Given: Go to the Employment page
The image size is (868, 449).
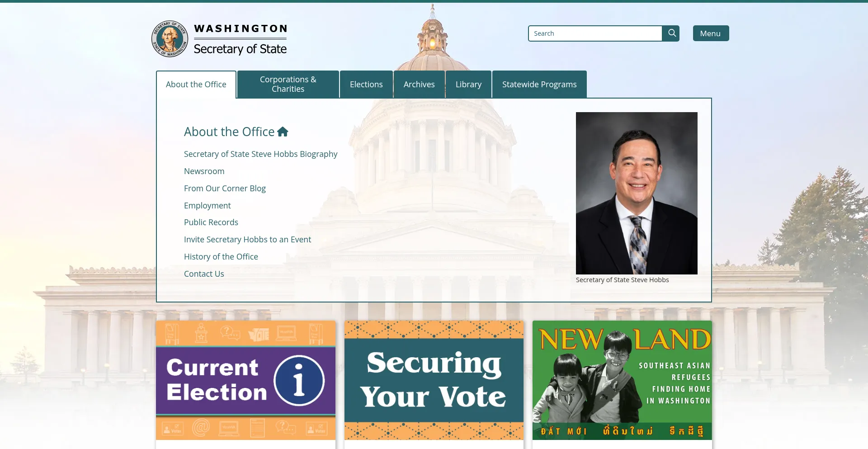Looking at the screenshot, I should click(x=207, y=205).
